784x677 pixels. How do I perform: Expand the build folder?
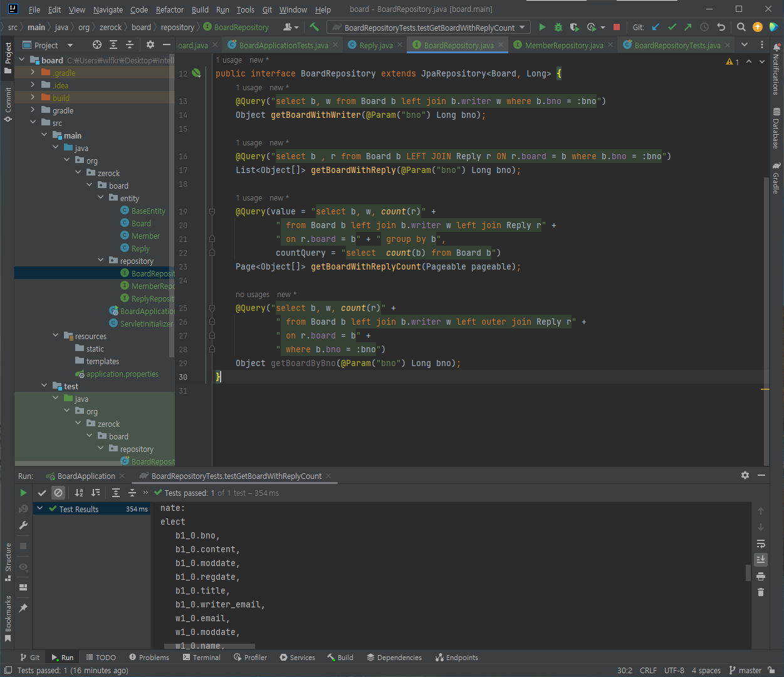pyautogui.click(x=33, y=98)
